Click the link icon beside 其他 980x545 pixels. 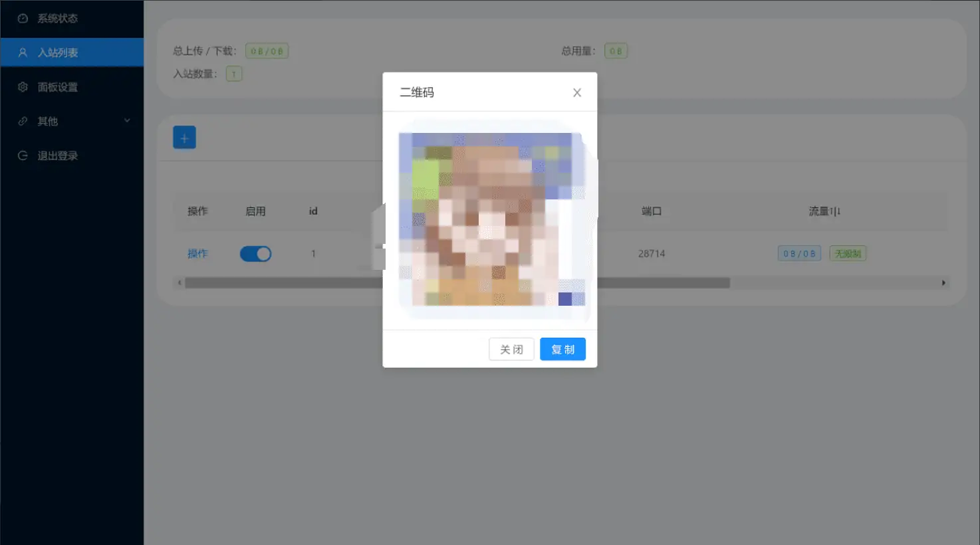tap(22, 121)
